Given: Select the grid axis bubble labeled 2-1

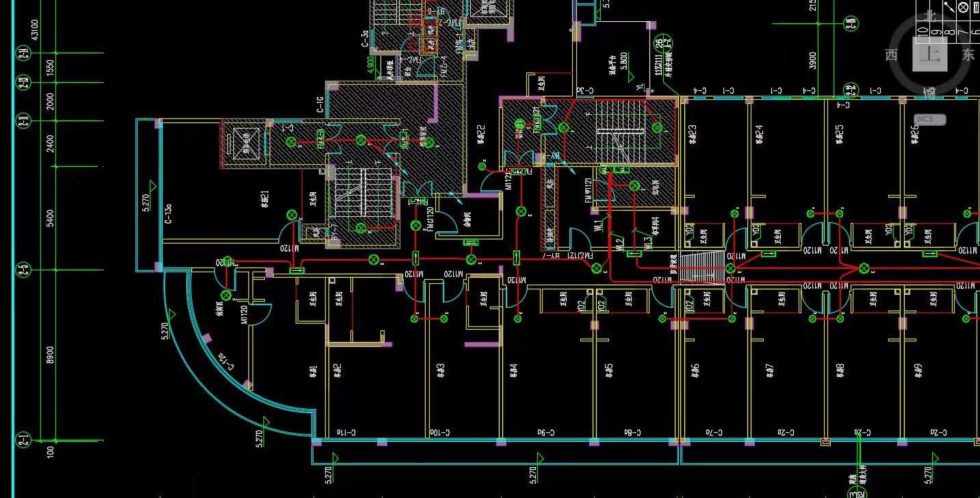Looking at the screenshot, I should [24, 439].
